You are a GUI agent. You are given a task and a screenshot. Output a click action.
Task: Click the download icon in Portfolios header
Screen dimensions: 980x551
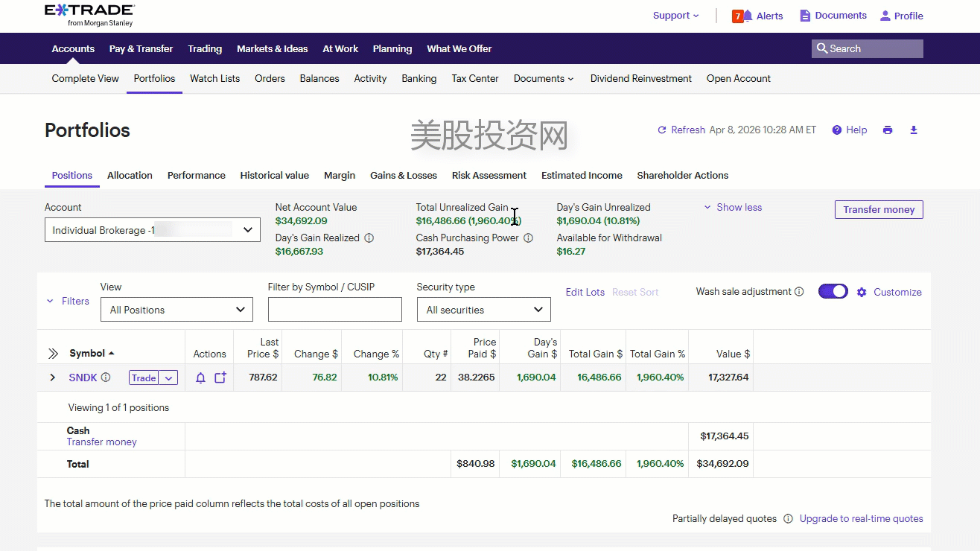[914, 130]
